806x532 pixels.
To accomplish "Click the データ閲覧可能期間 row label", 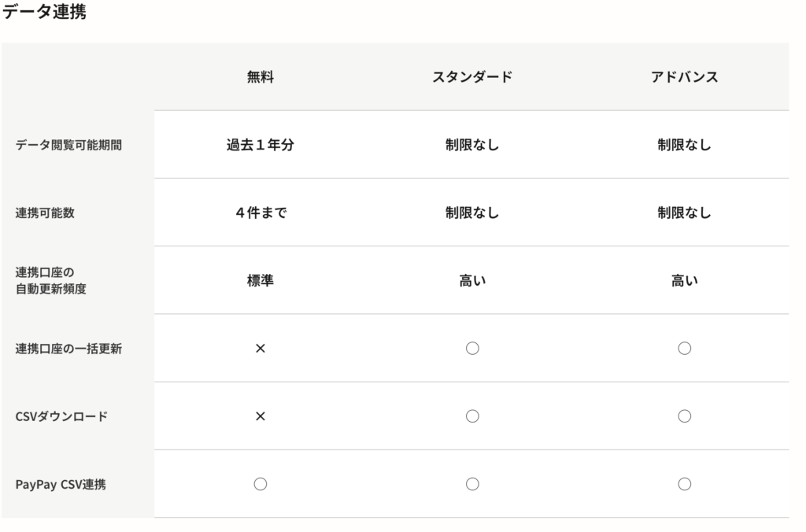I will (69, 146).
